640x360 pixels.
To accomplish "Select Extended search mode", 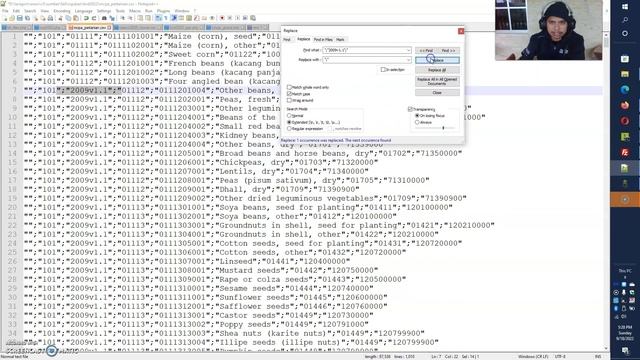I will click(289, 122).
